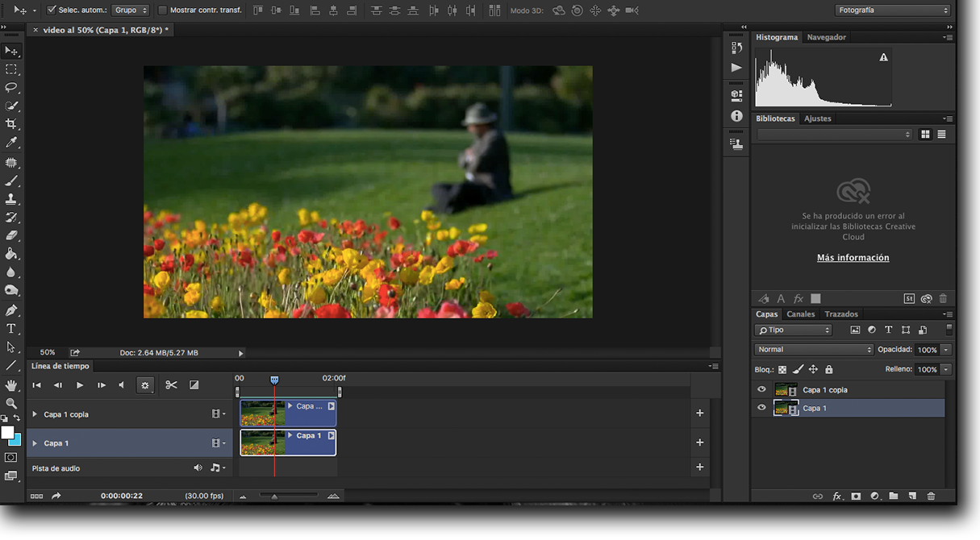This screenshot has width=980, height=540.
Task: Click the Eyedropper tool
Action: pos(11,143)
